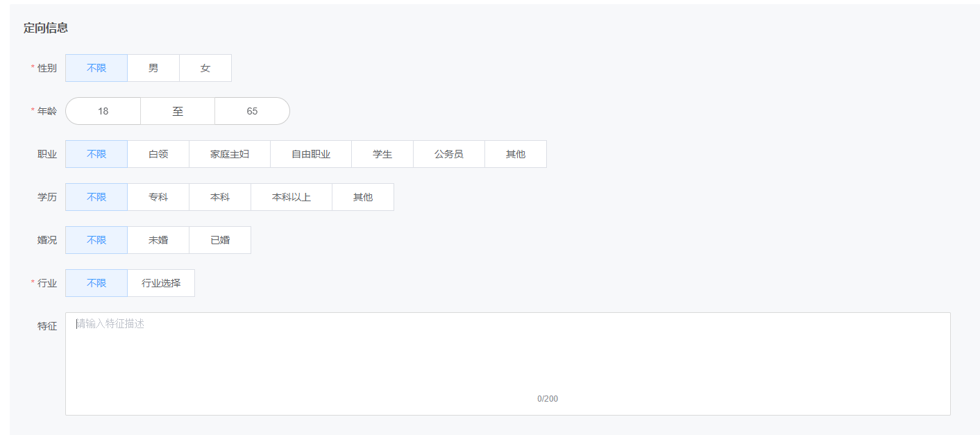The image size is (980, 435).
Task: Select 男 for gender
Action: [x=153, y=68]
